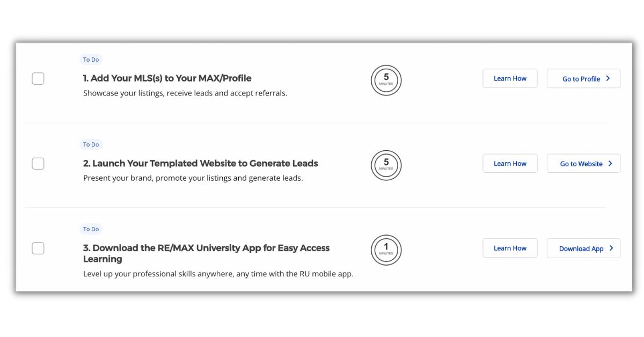The height and width of the screenshot is (337, 644).
Task: Click the chevron arrow in Go to Profile
Action: pos(608,78)
